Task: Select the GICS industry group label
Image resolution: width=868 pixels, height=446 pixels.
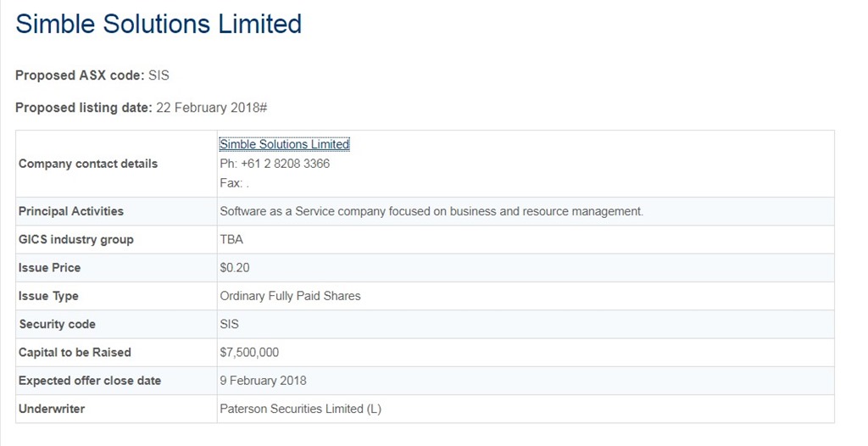Action: click(x=75, y=240)
